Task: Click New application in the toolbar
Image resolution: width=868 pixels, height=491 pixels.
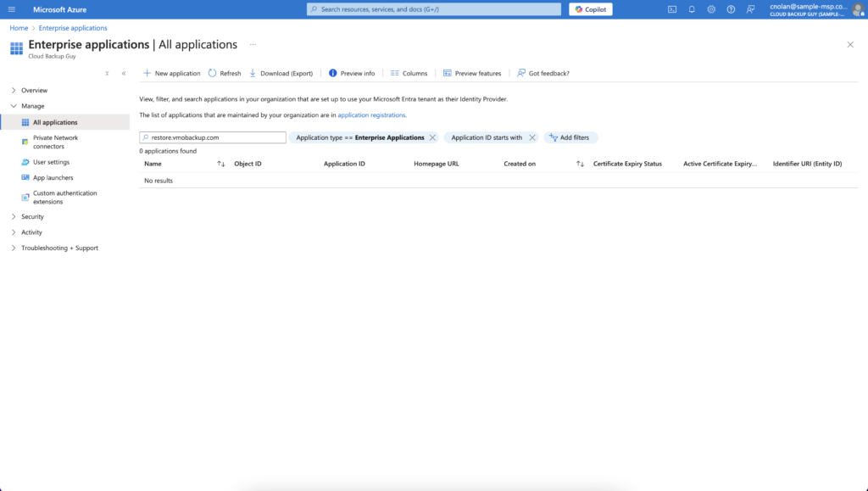Action: coord(171,73)
